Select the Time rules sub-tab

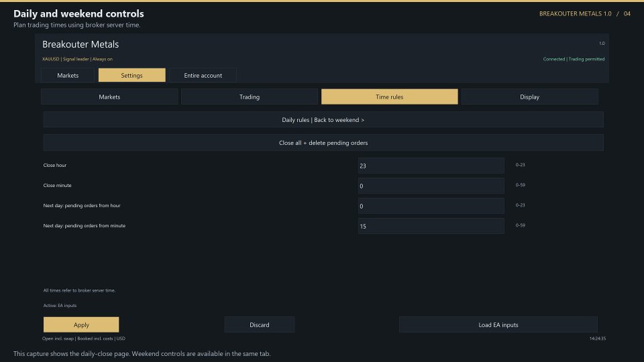[389, 97]
